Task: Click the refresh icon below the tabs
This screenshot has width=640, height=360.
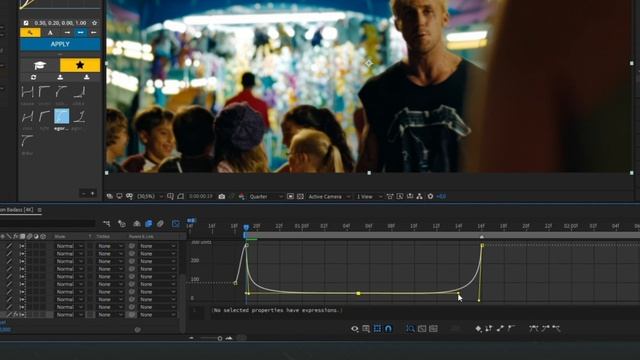Action: click(33, 77)
